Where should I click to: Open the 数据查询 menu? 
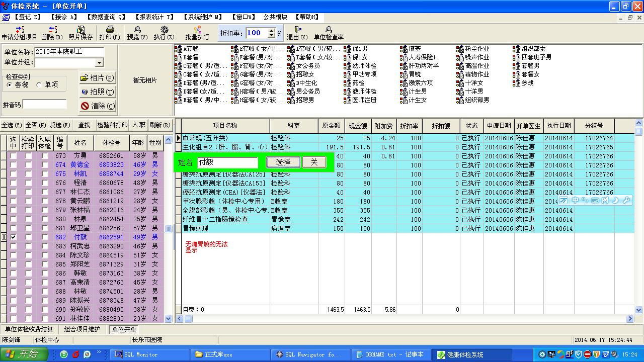[106, 17]
